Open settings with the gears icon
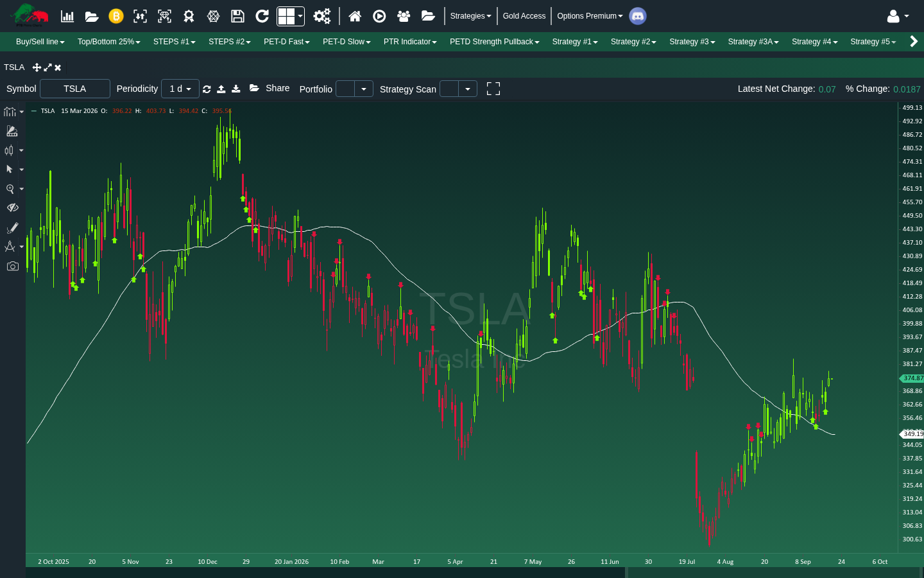The image size is (924, 578). coord(322,16)
